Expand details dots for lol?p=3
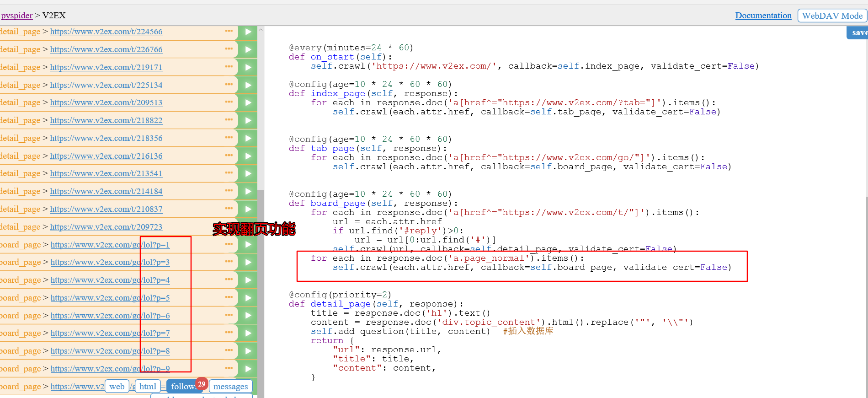Image resolution: width=868 pixels, height=398 pixels. click(229, 261)
